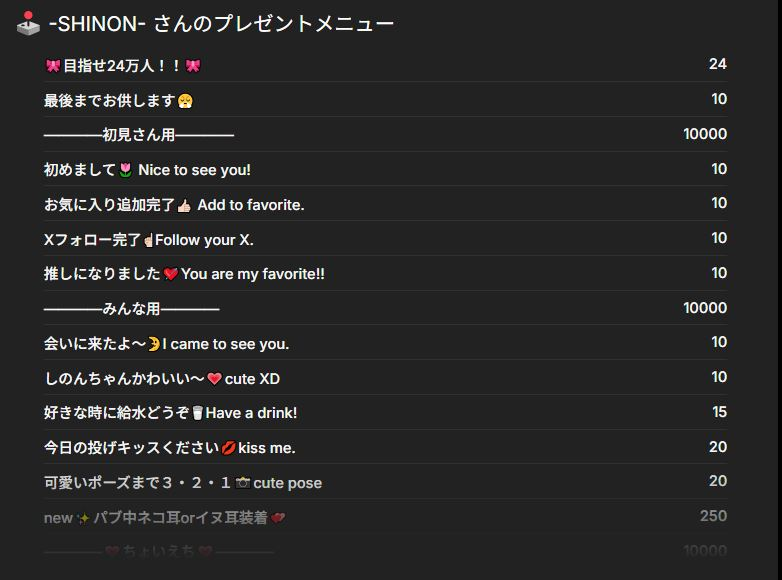Click the camera emoji before 'cute pose'
The width and height of the screenshot is (782, 580).
pos(242,483)
